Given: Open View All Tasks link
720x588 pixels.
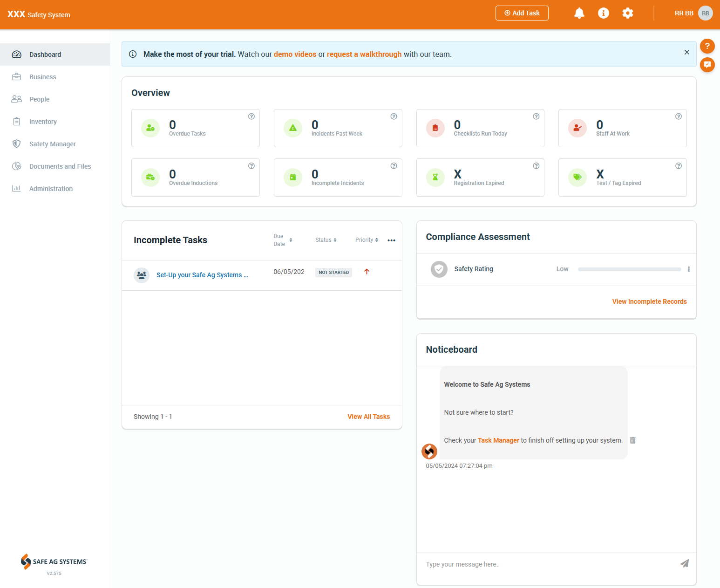Looking at the screenshot, I should coord(368,417).
